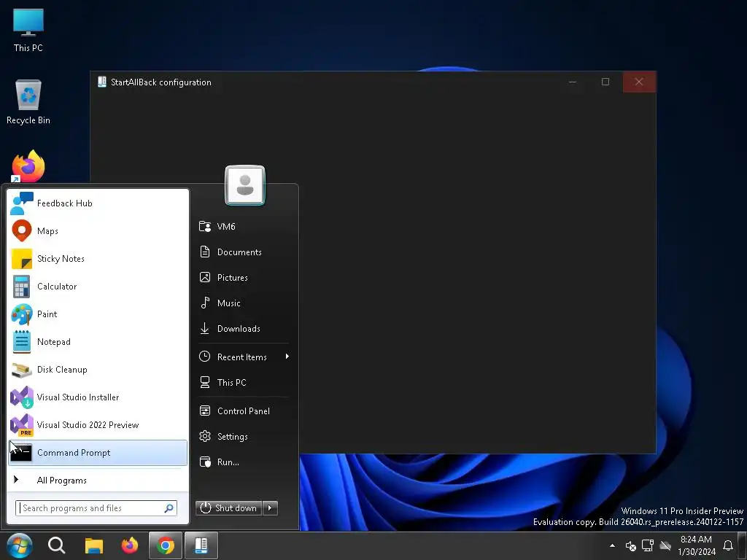Screen dimensions: 747x560
Task: Select Recycle Bin desktop icon
Action: coord(28,102)
